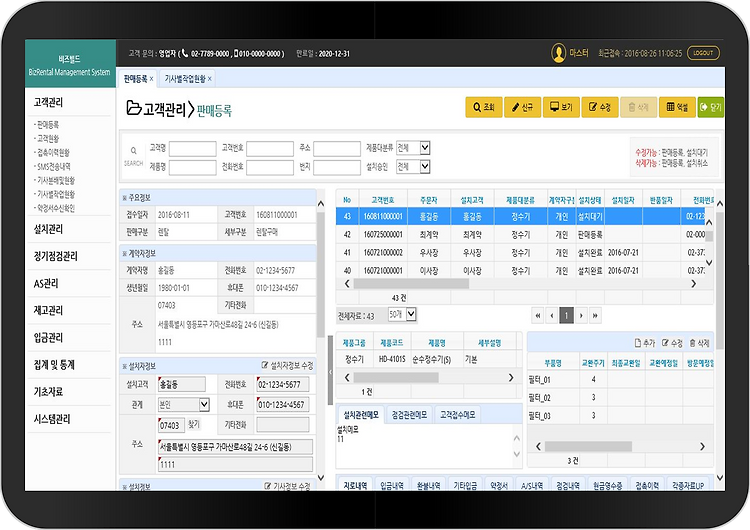Click the 설치자정보 수정 edit icon

265,365
